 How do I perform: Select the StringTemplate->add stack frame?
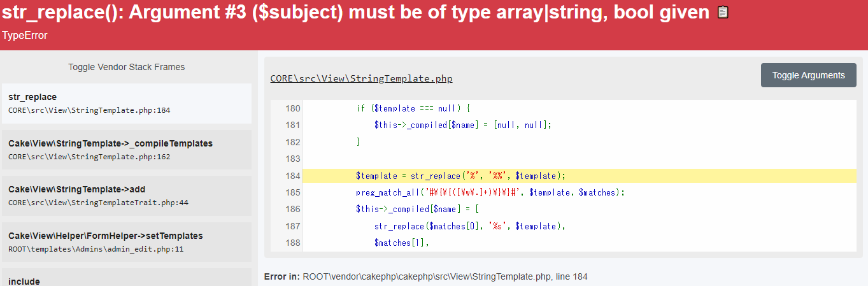click(127, 196)
